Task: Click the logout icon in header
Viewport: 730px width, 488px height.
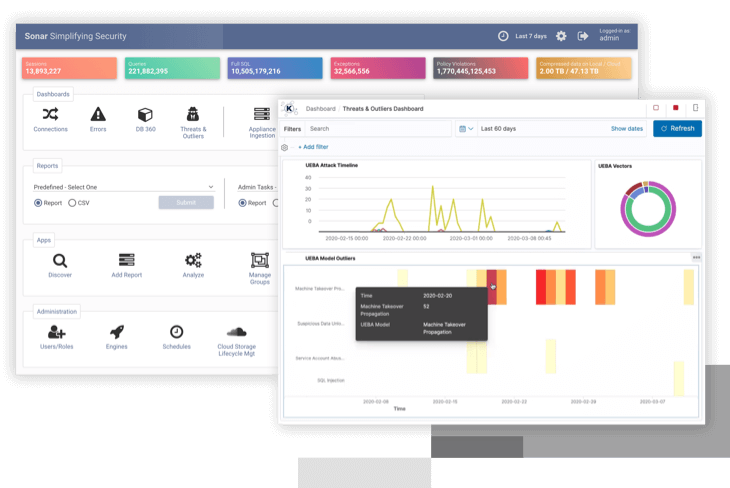Action: [582, 36]
